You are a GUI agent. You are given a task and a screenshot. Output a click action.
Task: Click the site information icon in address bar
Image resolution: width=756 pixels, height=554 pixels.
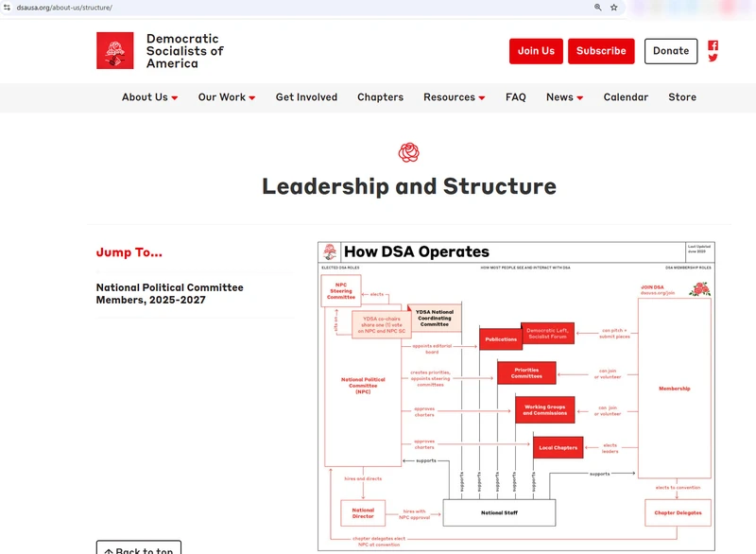click(x=8, y=8)
